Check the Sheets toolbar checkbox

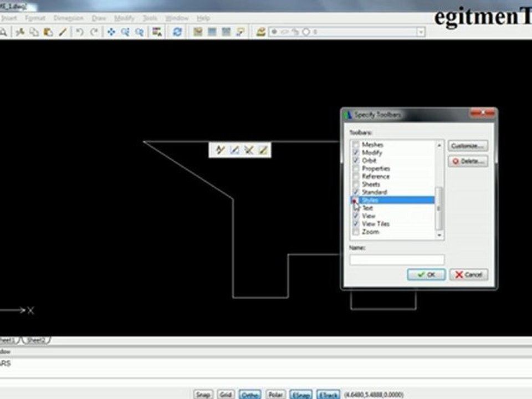[356, 184]
